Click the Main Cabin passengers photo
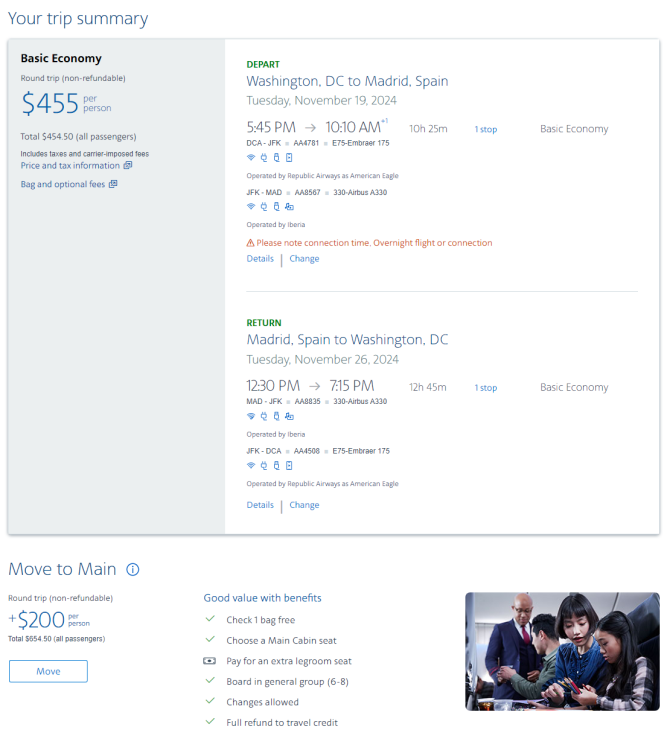 (562, 651)
